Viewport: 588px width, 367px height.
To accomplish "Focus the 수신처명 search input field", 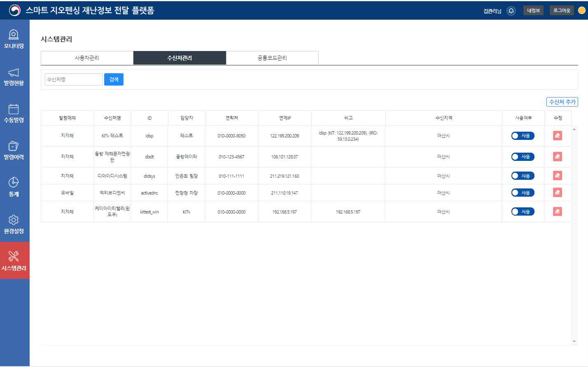I will click(x=74, y=79).
